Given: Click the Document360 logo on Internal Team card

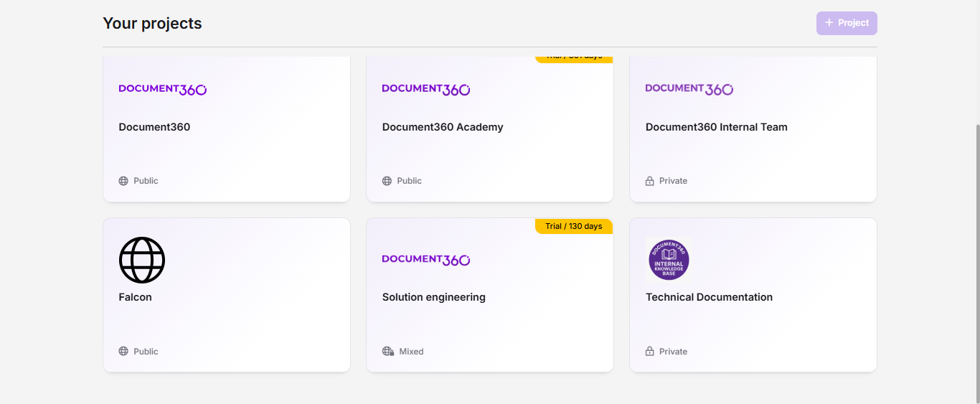Looking at the screenshot, I should coord(689,89).
